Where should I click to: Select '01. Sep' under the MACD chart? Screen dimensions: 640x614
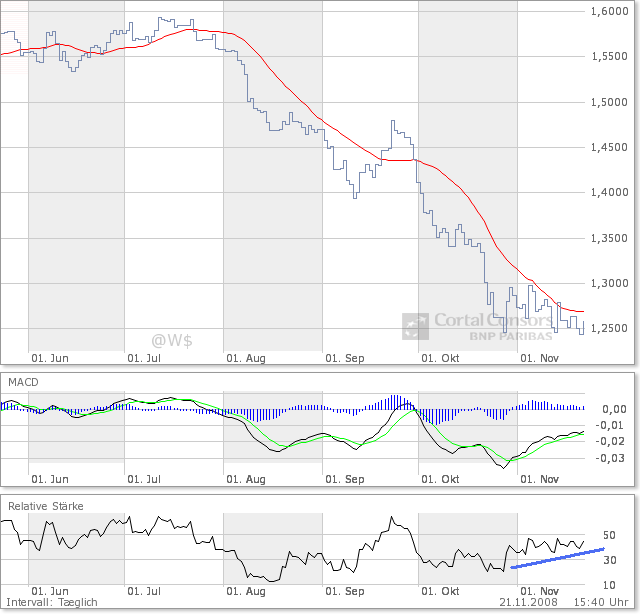click(x=344, y=479)
